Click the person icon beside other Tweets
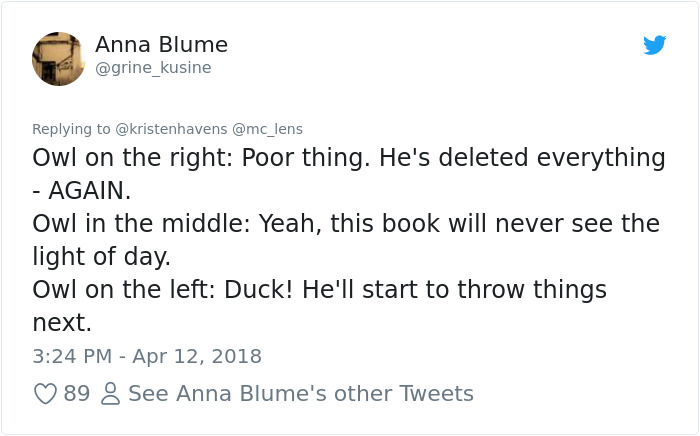700x436 pixels. pyautogui.click(x=109, y=394)
